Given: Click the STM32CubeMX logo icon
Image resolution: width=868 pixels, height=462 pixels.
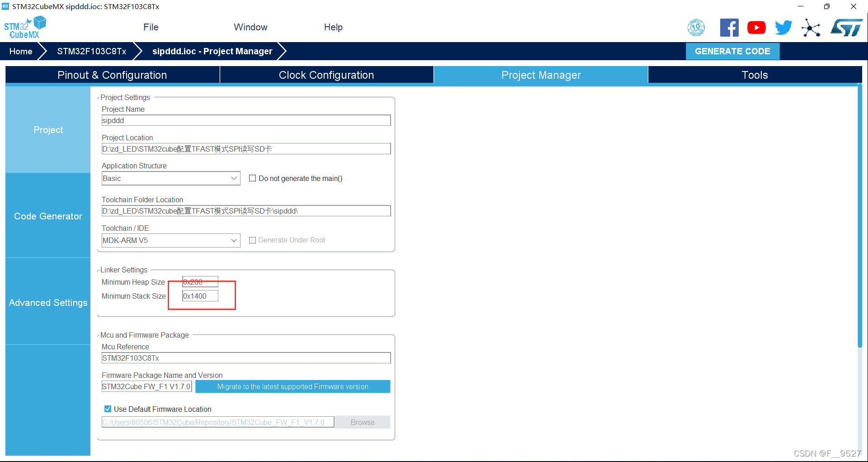Looking at the screenshot, I should coord(25,28).
